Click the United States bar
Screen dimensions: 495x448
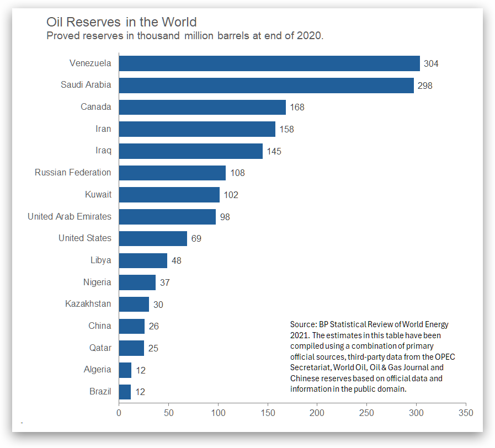tap(153, 238)
